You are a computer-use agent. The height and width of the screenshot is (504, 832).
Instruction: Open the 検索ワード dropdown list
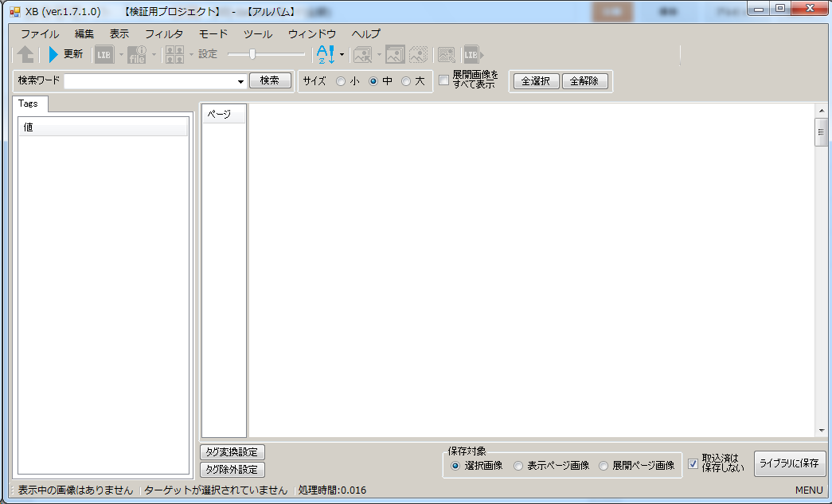point(241,81)
